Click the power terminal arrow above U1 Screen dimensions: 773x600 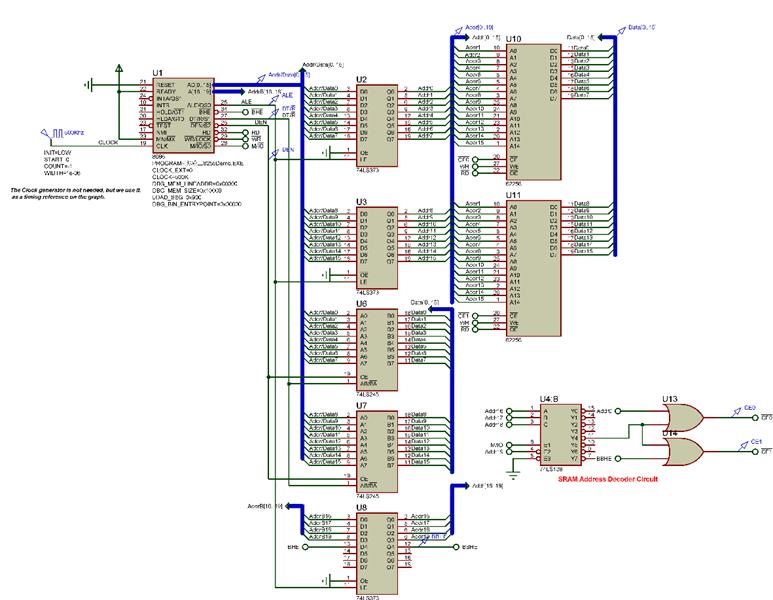[x=120, y=69]
